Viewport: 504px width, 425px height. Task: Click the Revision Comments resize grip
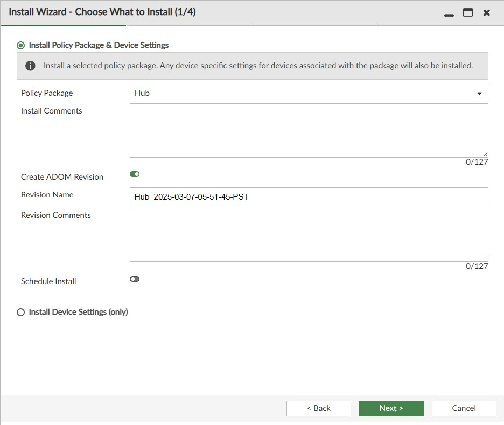485,259
